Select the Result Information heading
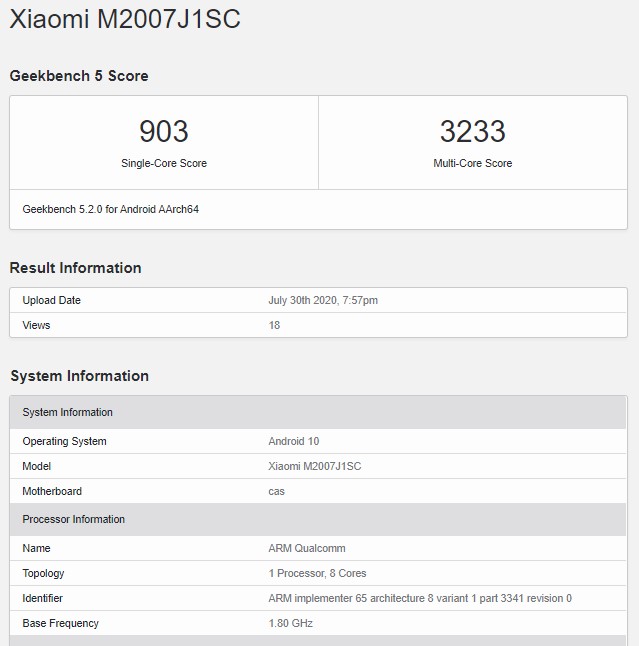Viewport: 639px width, 646px height. click(x=75, y=268)
